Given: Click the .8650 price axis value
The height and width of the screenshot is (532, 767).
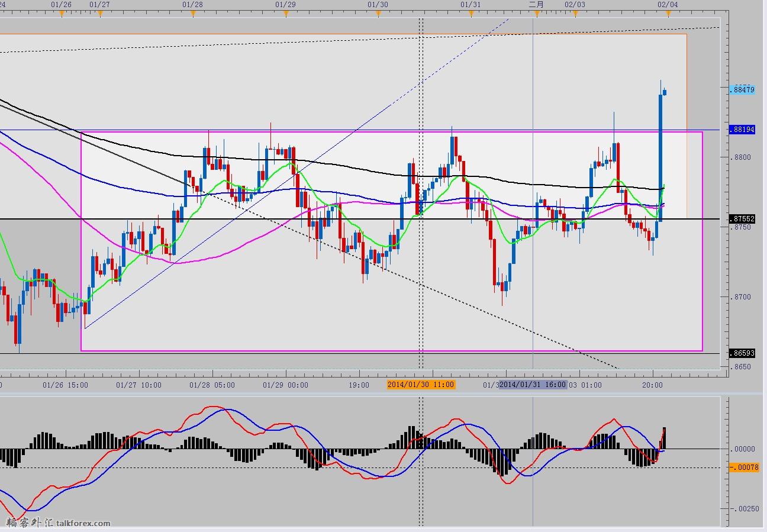Looking at the screenshot, I should coord(741,367).
